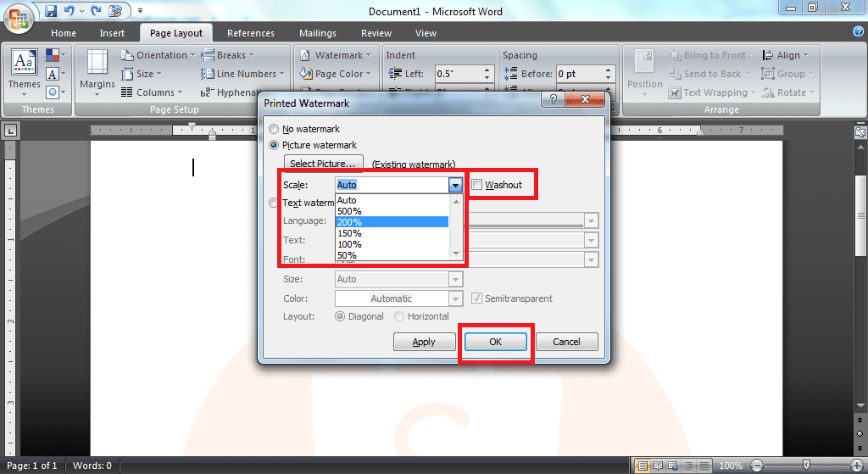Switch to Outline view
Image resolution: width=868 pixels, height=474 pixels.
(688, 466)
